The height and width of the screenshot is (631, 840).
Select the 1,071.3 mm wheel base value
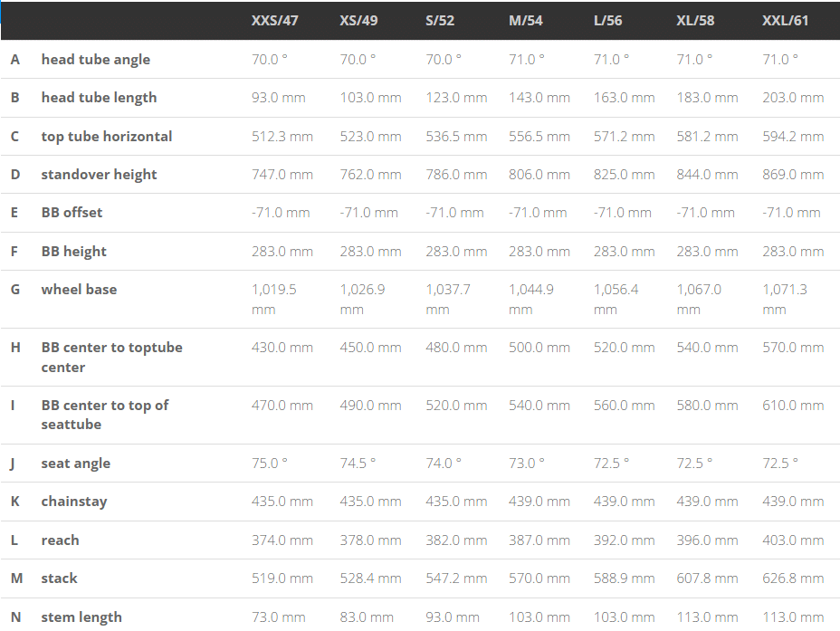click(784, 300)
